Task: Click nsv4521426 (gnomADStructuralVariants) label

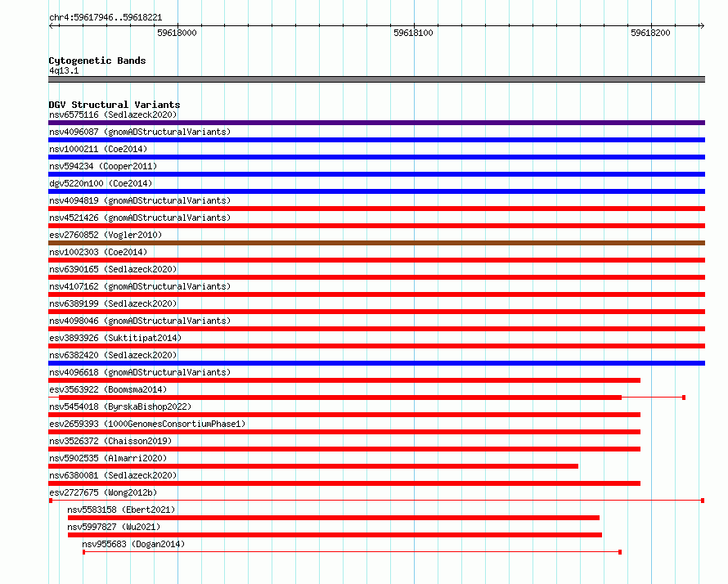Action: (140, 218)
